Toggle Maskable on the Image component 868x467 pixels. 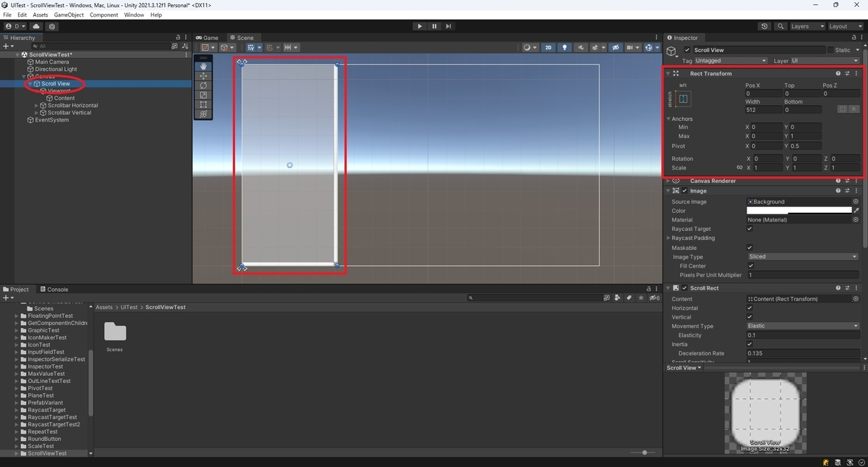750,247
